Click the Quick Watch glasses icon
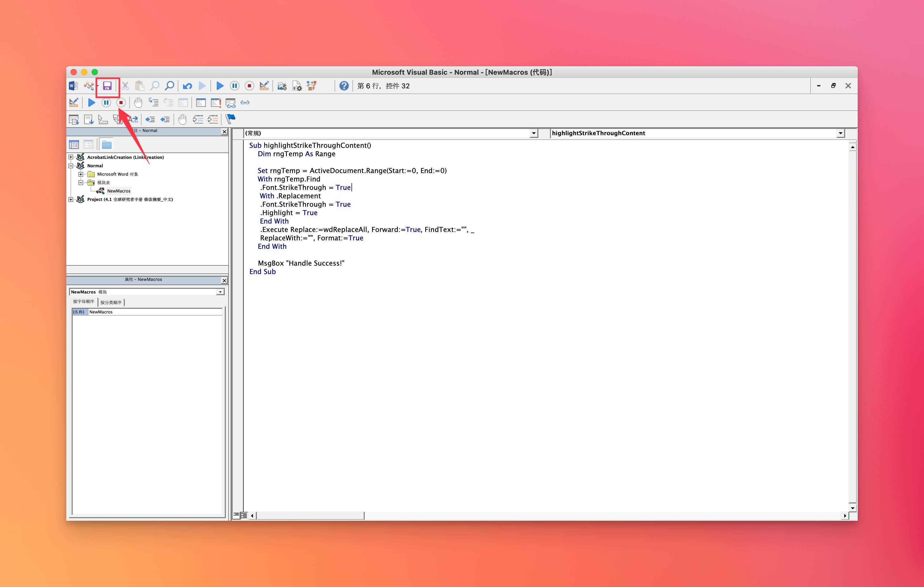This screenshot has height=587, width=924. pos(245,103)
